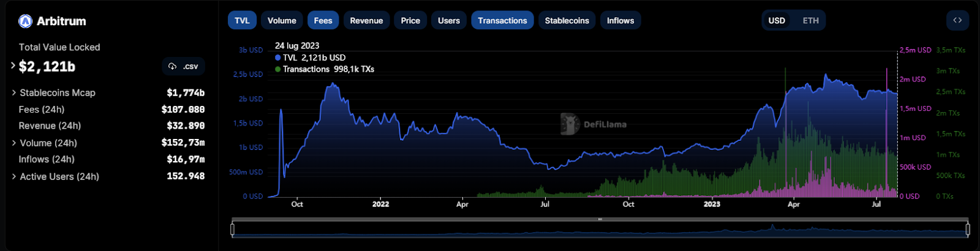Screen dimensions: 980x251
Task: Click the $107.080 fees value
Action: pos(183,110)
